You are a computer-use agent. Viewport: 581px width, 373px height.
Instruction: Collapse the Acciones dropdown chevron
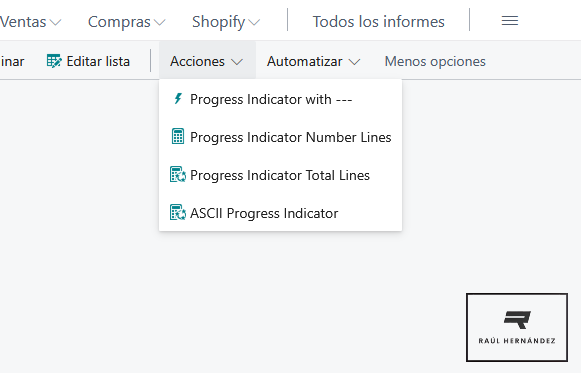point(237,62)
